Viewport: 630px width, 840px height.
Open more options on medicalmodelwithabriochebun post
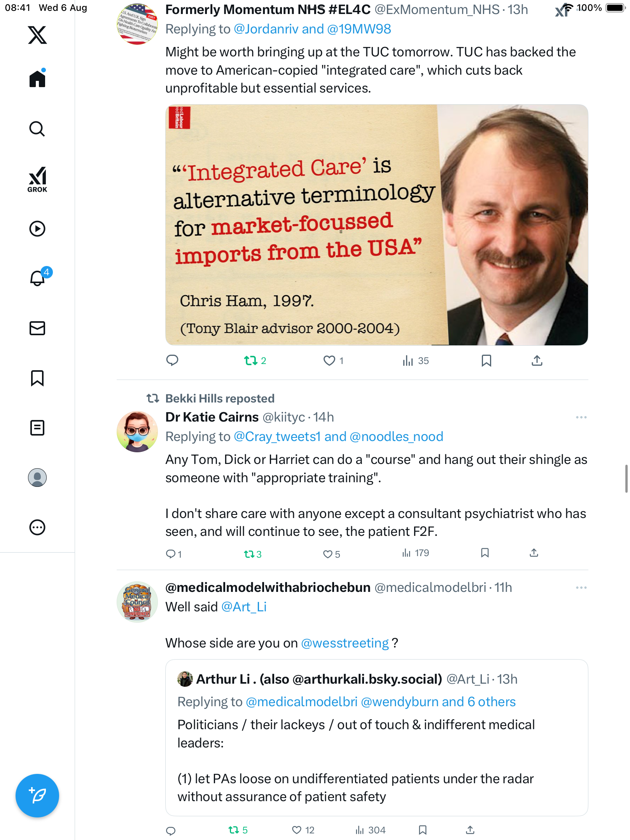(581, 588)
